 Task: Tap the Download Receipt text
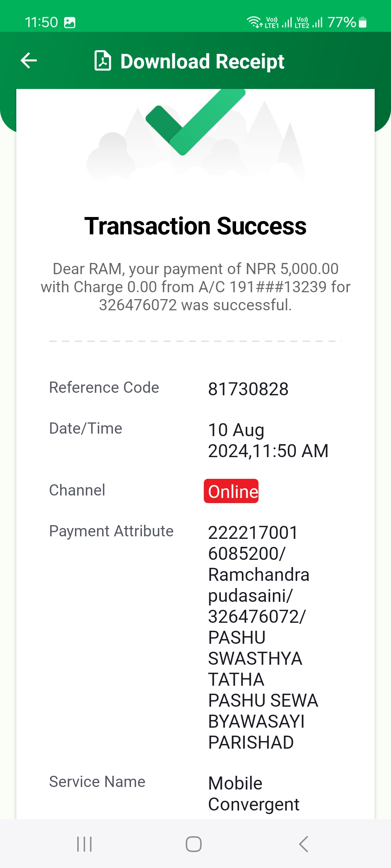click(202, 61)
